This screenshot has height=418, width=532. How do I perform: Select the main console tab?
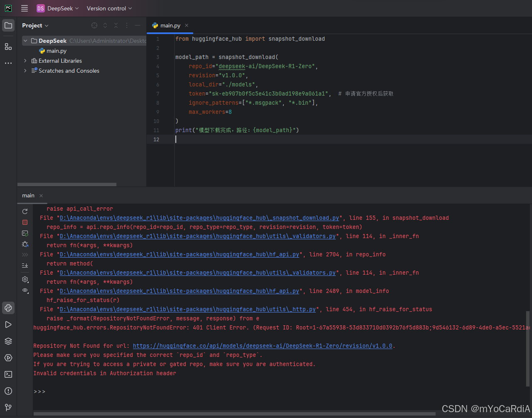28,195
